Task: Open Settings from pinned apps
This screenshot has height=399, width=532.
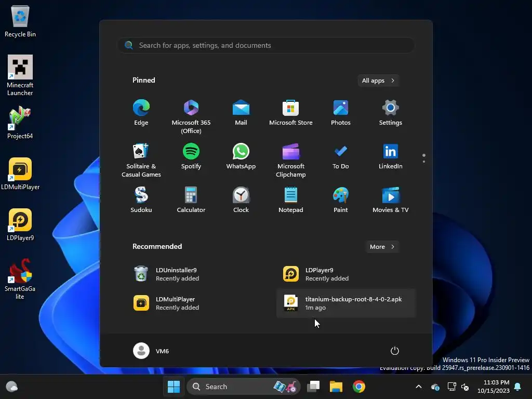Action: coord(391,113)
